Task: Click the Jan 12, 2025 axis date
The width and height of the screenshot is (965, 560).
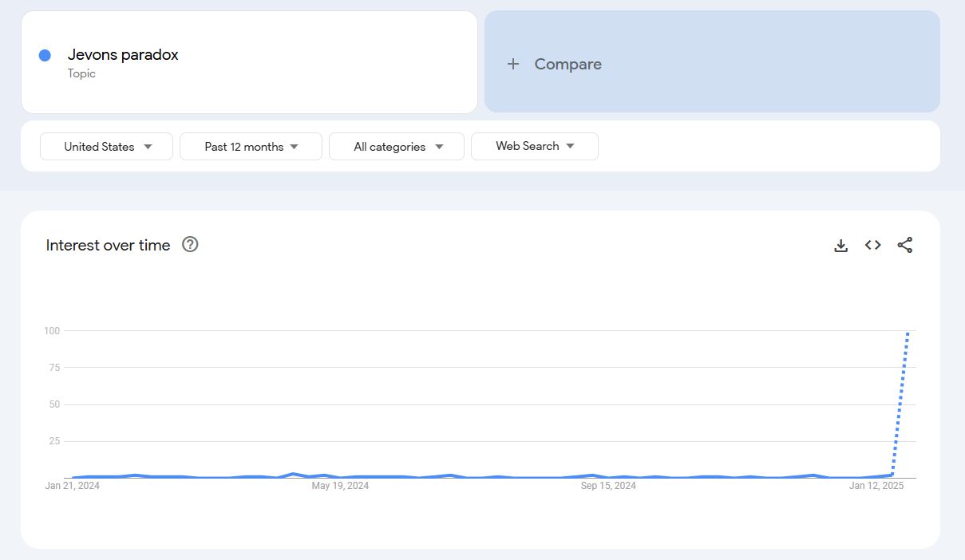Action: pyautogui.click(x=876, y=485)
